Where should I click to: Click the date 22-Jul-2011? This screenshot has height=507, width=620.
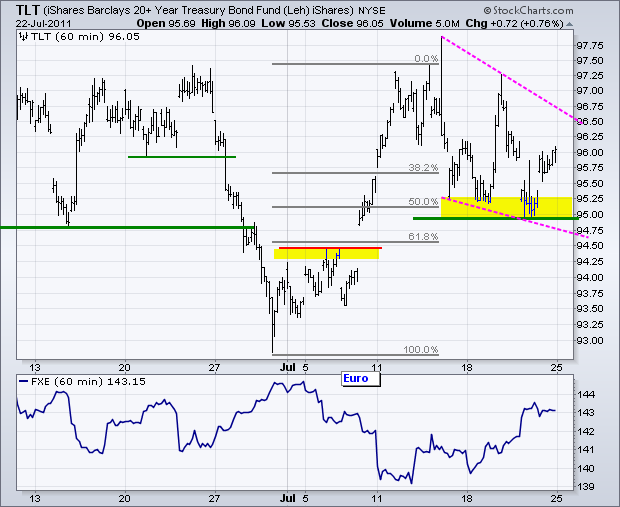tap(44, 24)
